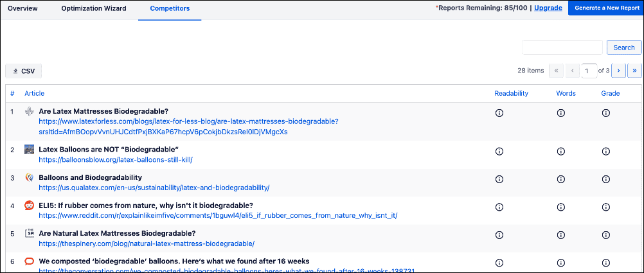This screenshot has height=273, width=644.
Task: Click Readability info icon for Natural Latex Mattresses row
Action: tap(499, 235)
